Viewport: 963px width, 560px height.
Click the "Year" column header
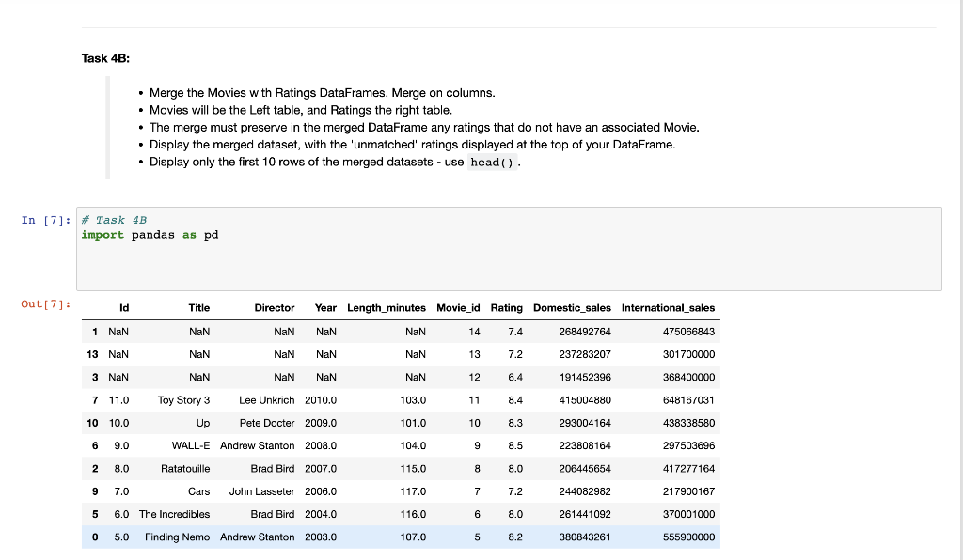[x=324, y=307]
